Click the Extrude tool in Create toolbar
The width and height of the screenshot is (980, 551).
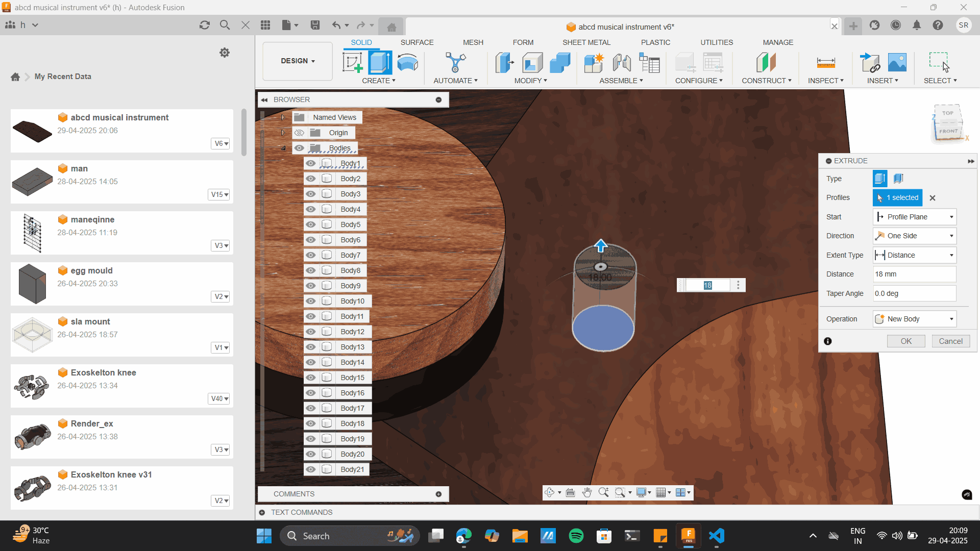click(380, 63)
